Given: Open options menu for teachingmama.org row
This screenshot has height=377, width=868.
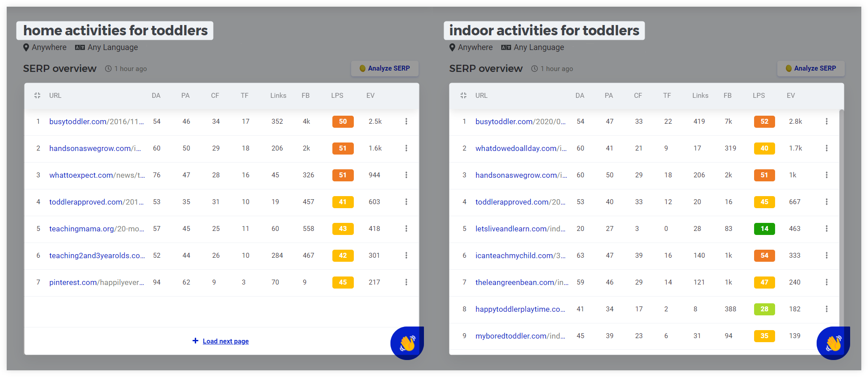Looking at the screenshot, I should pos(406,229).
